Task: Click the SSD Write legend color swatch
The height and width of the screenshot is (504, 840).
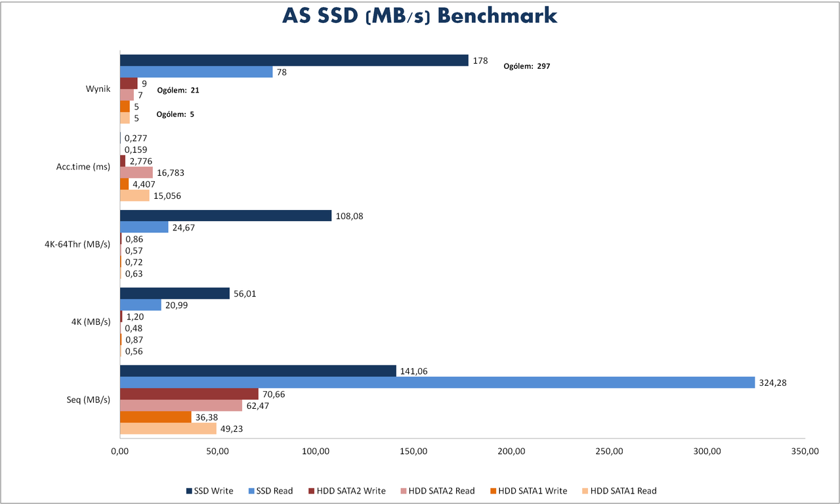Action: (x=189, y=491)
